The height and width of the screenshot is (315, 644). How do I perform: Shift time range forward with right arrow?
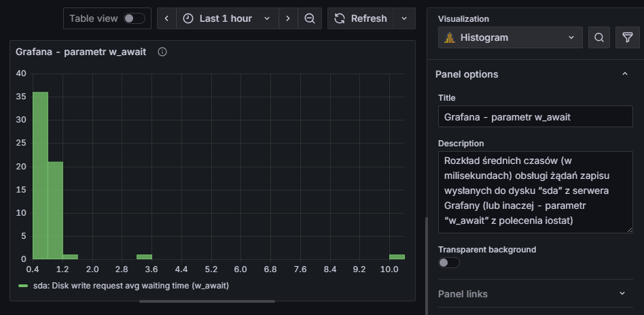pyautogui.click(x=288, y=18)
